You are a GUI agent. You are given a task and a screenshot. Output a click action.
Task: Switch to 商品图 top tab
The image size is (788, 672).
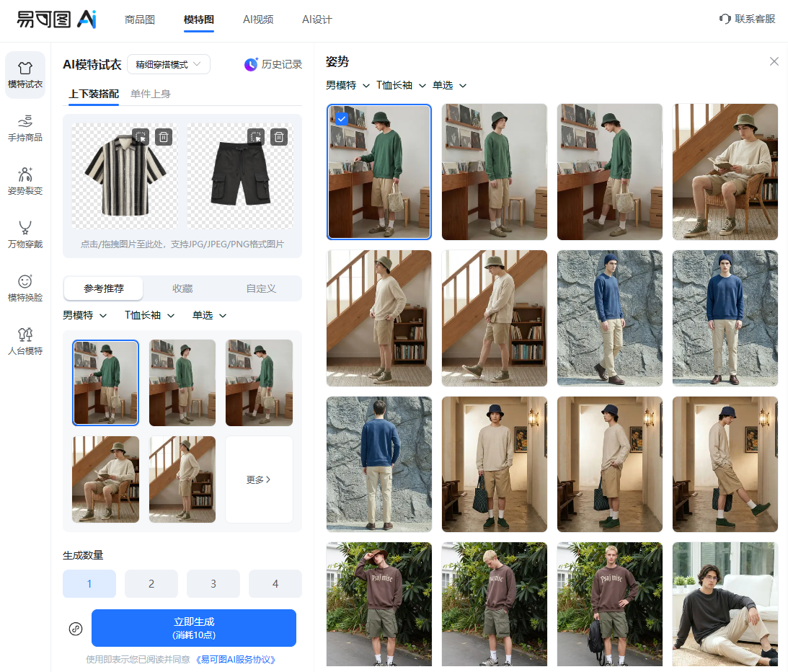coord(140,19)
